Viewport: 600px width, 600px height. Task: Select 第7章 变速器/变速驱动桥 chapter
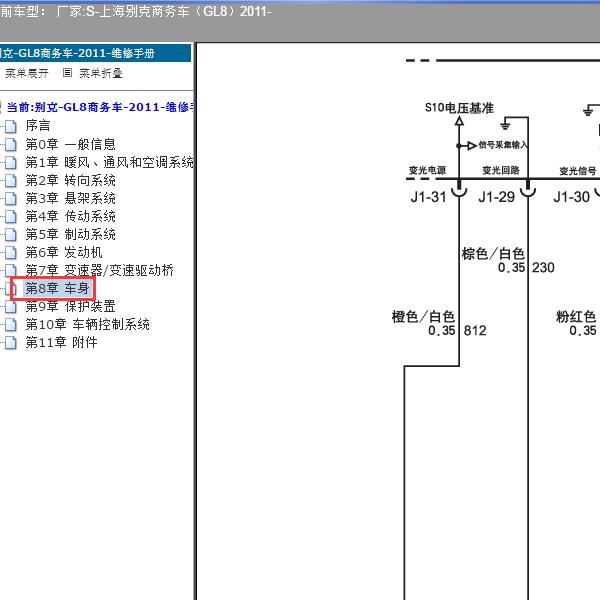pyautogui.click(x=99, y=270)
